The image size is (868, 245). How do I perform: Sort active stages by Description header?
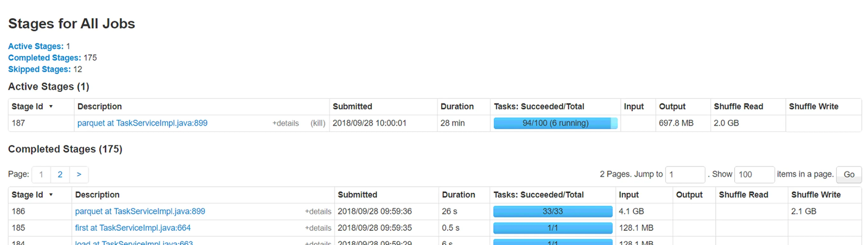coord(100,106)
